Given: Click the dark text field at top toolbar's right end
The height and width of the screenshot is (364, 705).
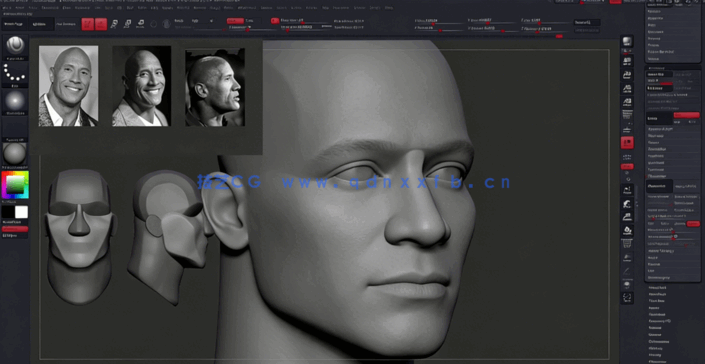Looking at the screenshot, I should (587, 22).
